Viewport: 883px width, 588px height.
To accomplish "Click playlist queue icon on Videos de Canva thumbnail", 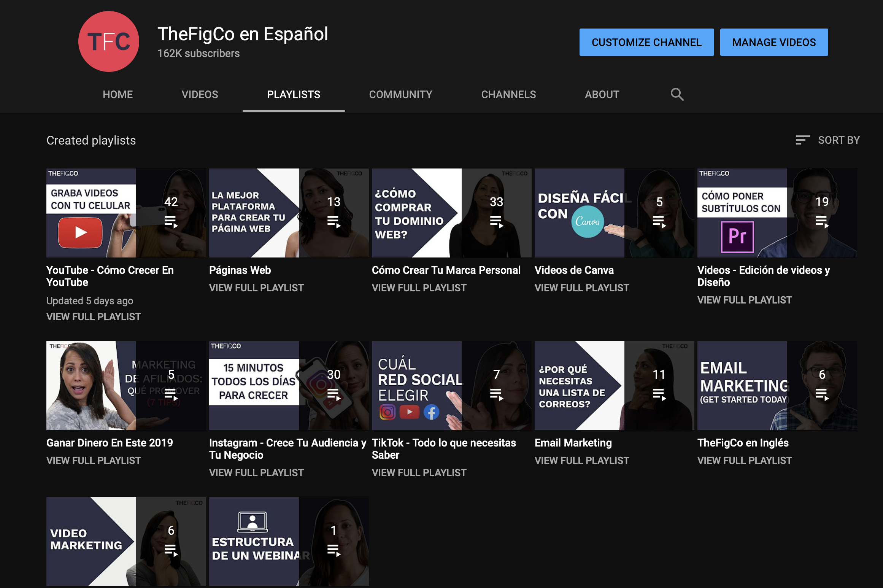I will click(x=659, y=221).
